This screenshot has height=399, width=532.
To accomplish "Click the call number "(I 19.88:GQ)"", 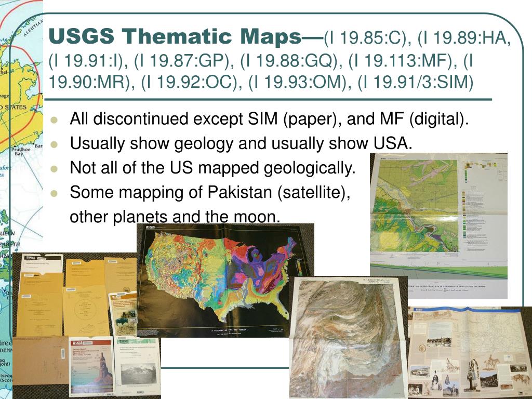I will (x=291, y=60).
